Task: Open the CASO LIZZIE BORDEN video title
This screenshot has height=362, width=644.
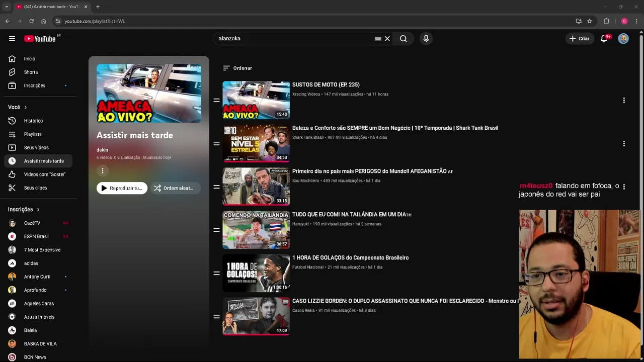Action: (405, 301)
